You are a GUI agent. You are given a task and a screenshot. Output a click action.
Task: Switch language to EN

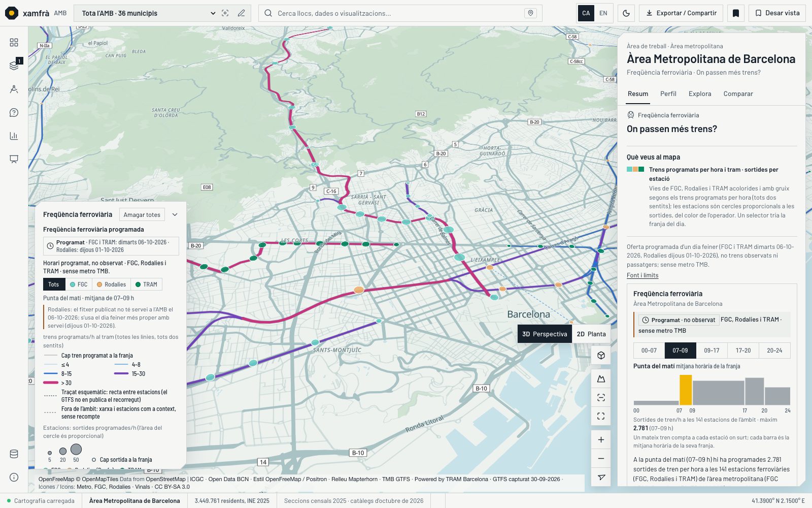coord(603,13)
